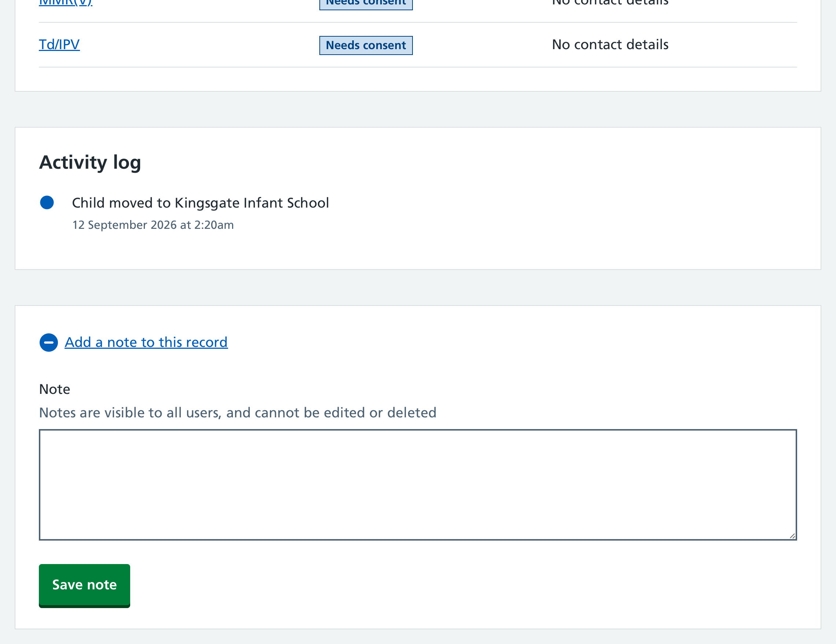This screenshot has height=644, width=836.
Task: Open the Td/IPV programme link
Action: [x=59, y=45]
